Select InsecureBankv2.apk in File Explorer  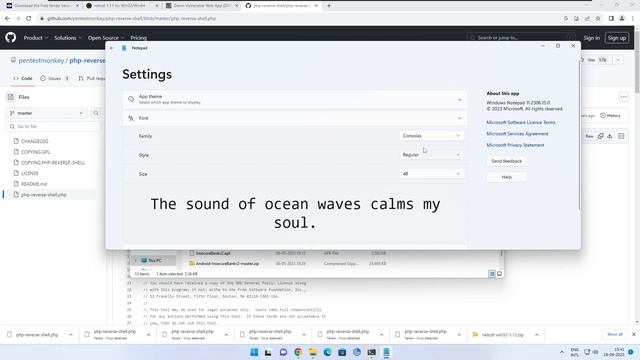tap(213, 253)
